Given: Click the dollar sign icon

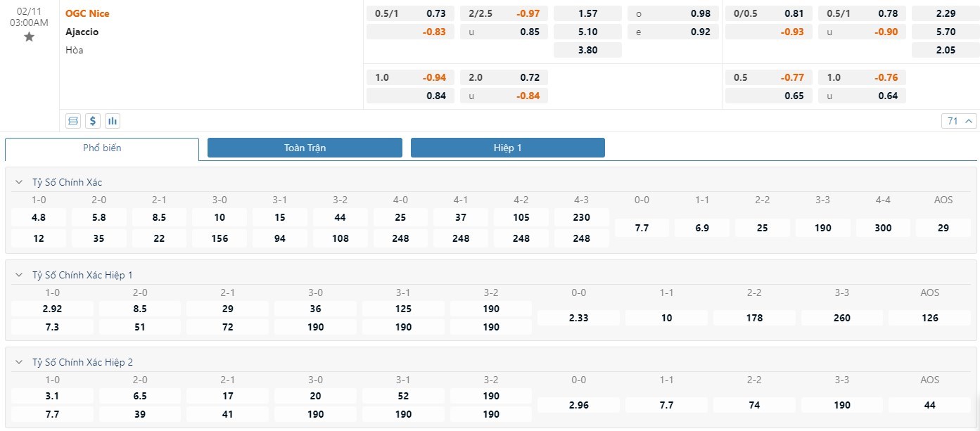Looking at the screenshot, I should (93, 121).
